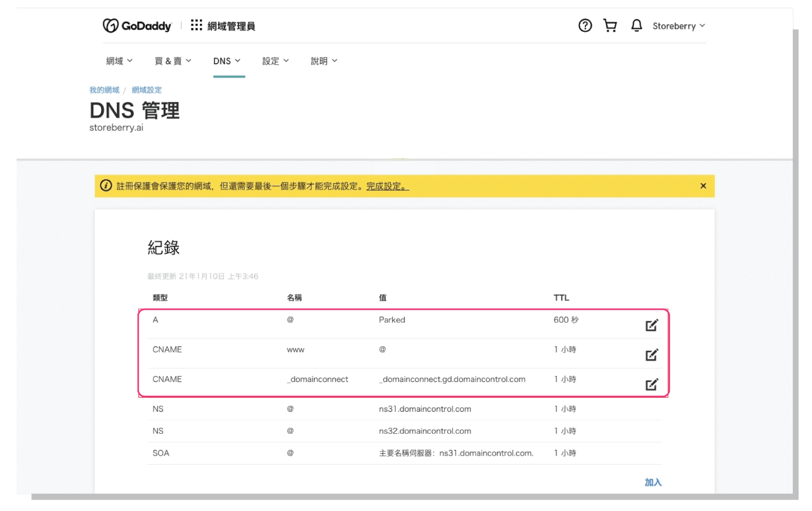The height and width of the screenshot is (511, 812).
Task: Select the A record type cell
Action: pyautogui.click(x=155, y=320)
